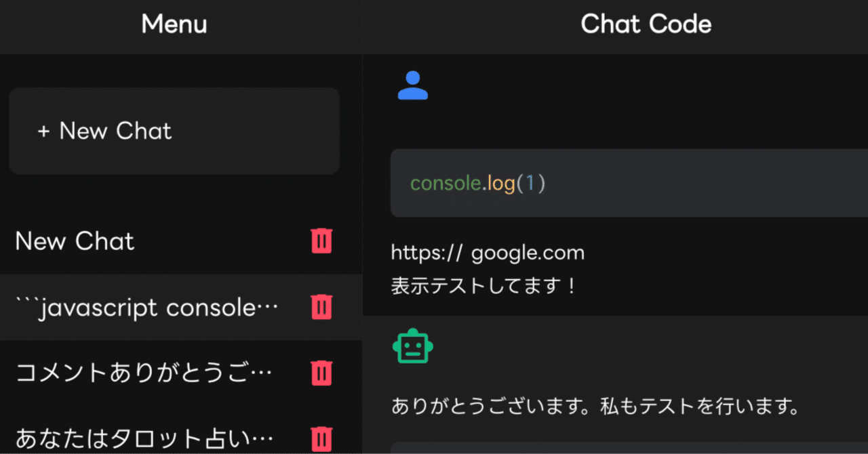Open the https://google.com link
Viewport: 868px width, 454px height.
tap(487, 252)
